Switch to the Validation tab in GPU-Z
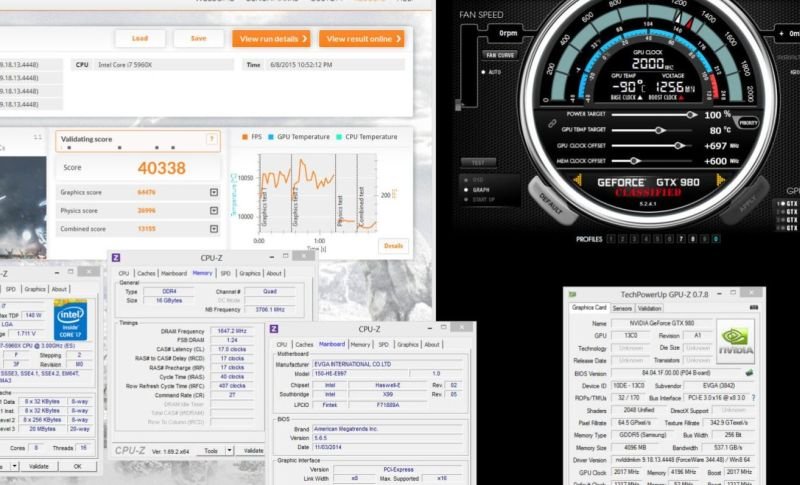The height and width of the screenshot is (485, 800). point(649,308)
